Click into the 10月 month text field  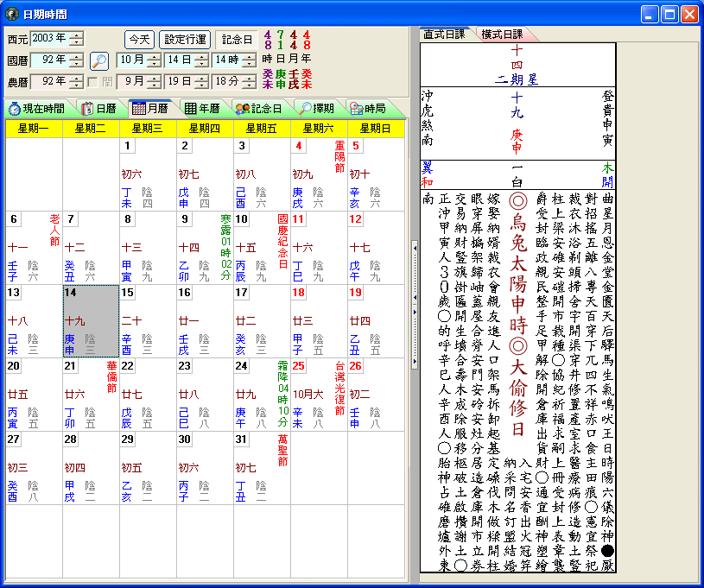[x=132, y=60]
